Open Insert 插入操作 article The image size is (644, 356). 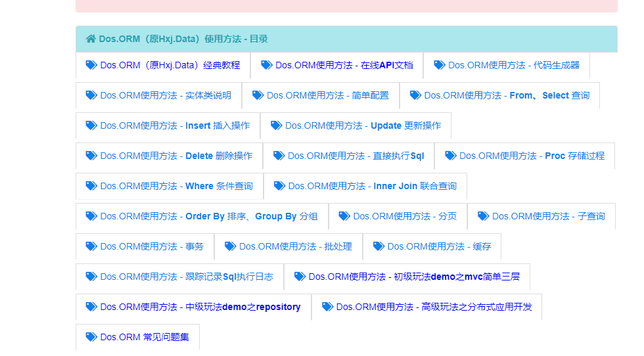[175, 125]
